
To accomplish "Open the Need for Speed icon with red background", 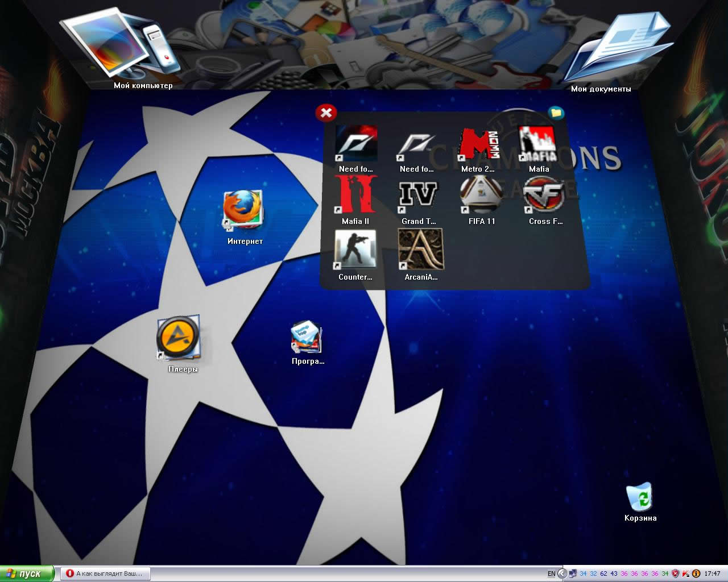I will point(356,144).
